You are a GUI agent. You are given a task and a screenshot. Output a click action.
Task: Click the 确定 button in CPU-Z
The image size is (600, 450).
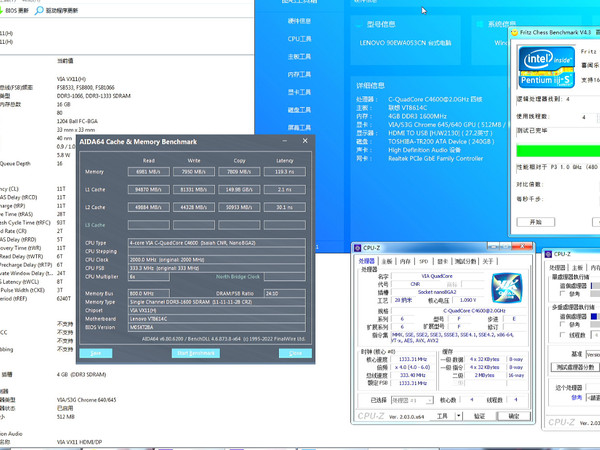click(514, 416)
